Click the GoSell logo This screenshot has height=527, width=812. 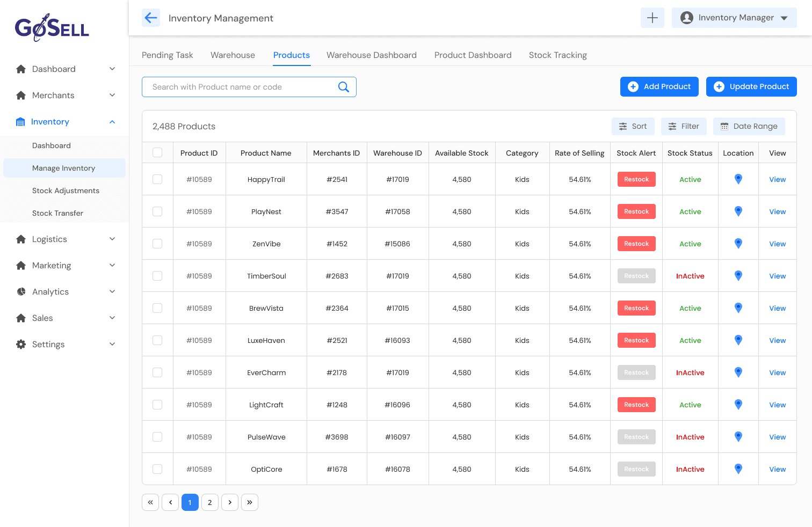52,27
